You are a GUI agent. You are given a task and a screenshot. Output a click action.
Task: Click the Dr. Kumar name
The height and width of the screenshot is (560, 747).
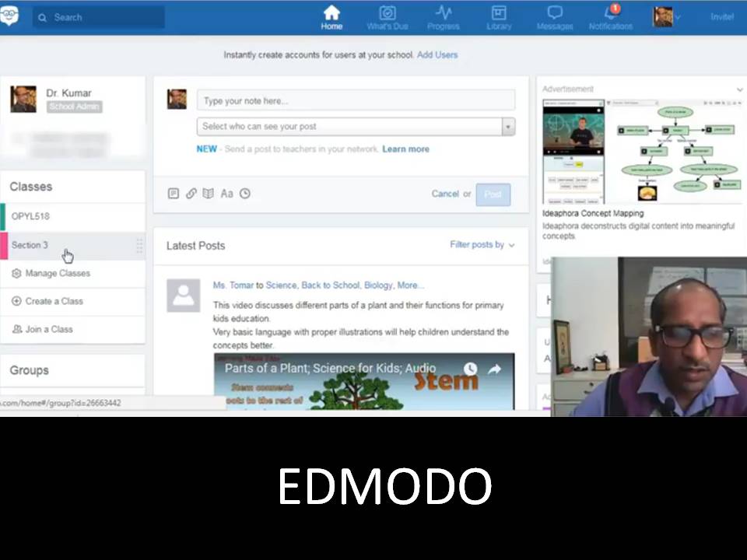(68, 93)
